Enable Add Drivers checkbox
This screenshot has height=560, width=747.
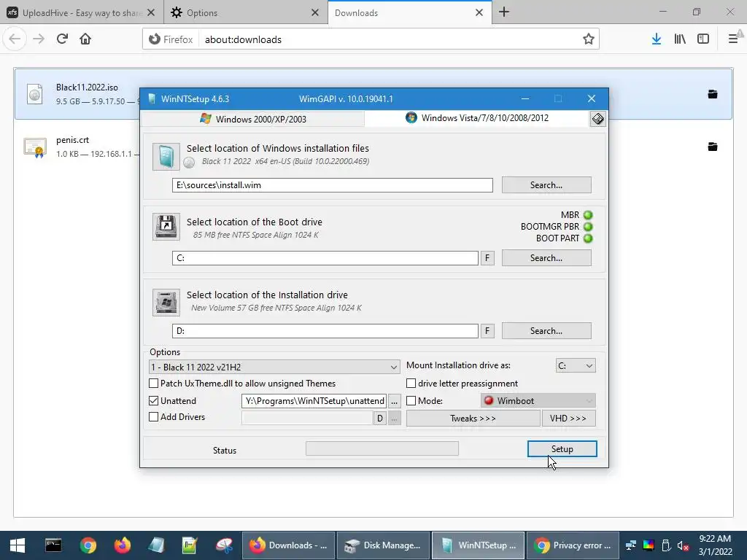tap(153, 417)
